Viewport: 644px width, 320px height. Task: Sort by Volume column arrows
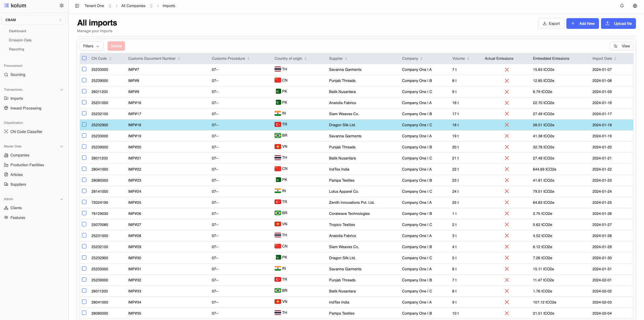point(468,59)
